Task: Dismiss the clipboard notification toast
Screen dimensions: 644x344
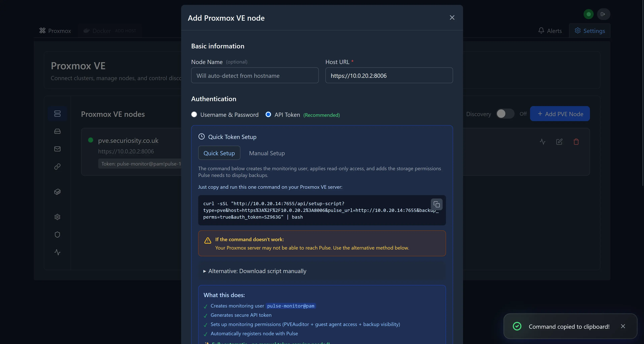Action: pos(623,326)
